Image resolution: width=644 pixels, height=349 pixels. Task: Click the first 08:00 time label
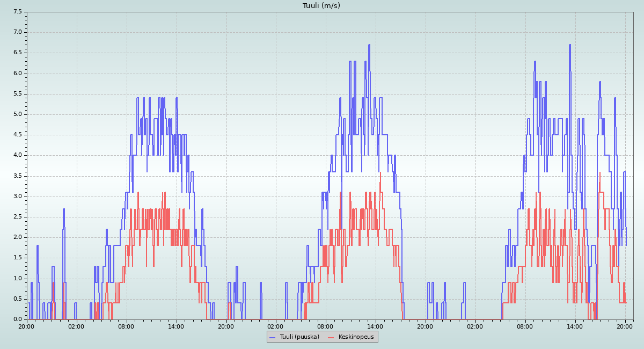126,326
